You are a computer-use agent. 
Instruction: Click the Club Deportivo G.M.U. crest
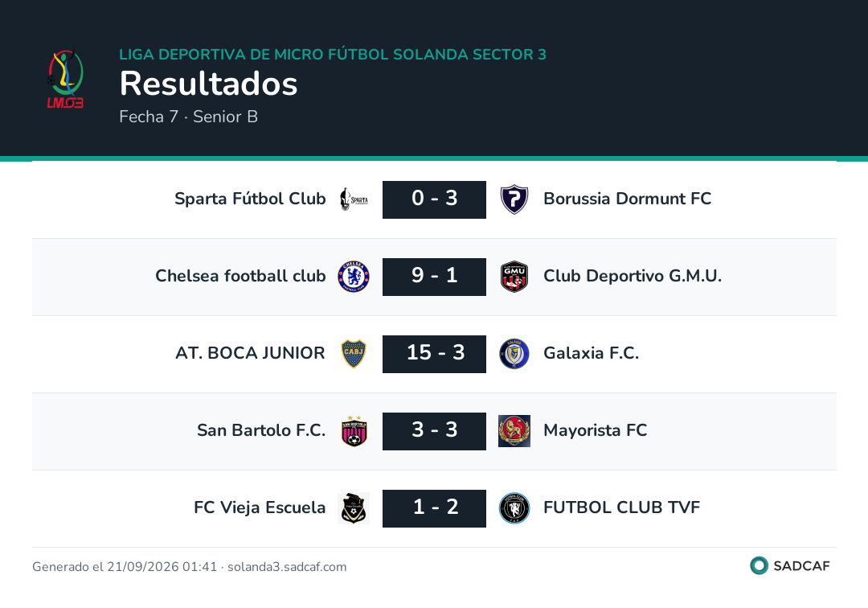point(514,277)
